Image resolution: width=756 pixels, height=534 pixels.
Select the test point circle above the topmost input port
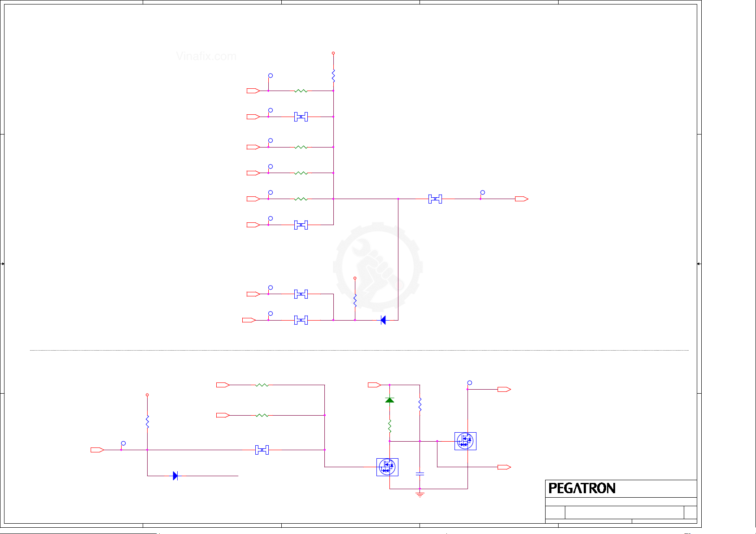tap(271, 76)
